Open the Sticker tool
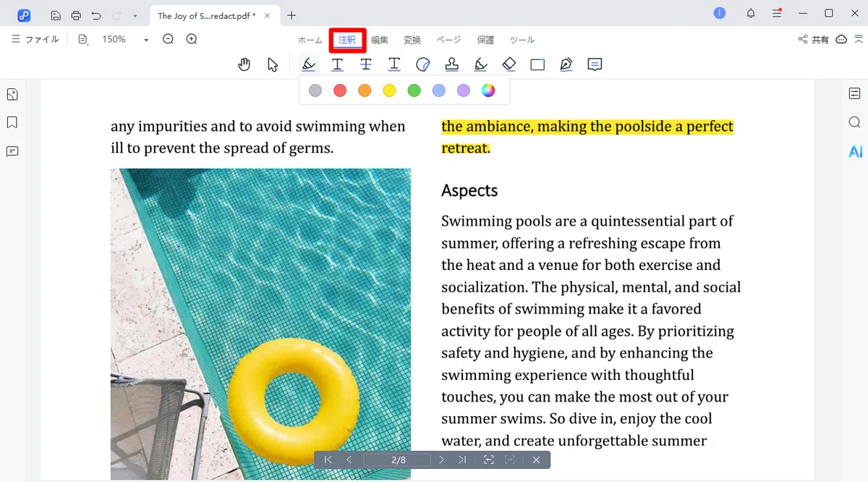 click(x=423, y=64)
